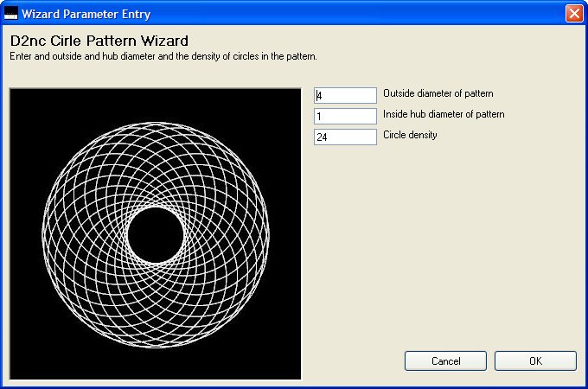Click the circle pattern preview image
The image size is (588, 389).
point(156,234)
